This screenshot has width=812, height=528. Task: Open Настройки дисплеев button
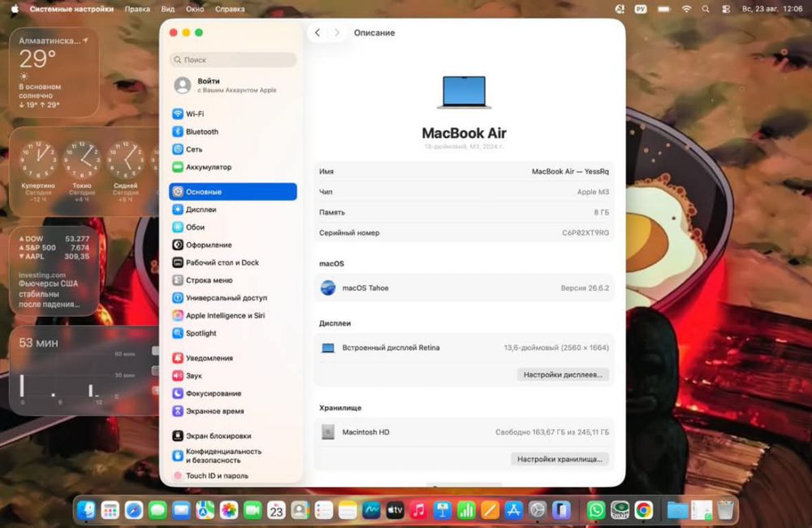tap(563, 374)
